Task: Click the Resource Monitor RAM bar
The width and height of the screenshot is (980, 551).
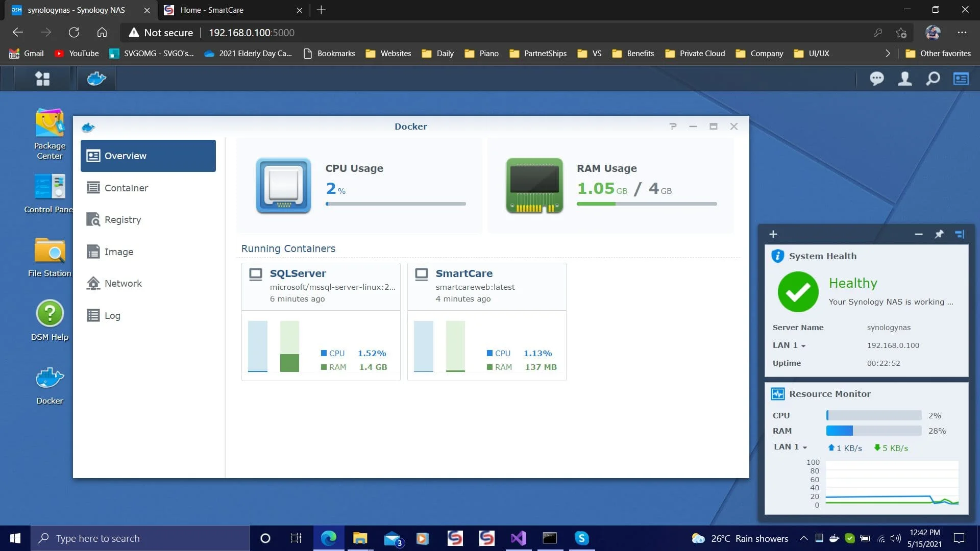Action: [x=874, y=431]
